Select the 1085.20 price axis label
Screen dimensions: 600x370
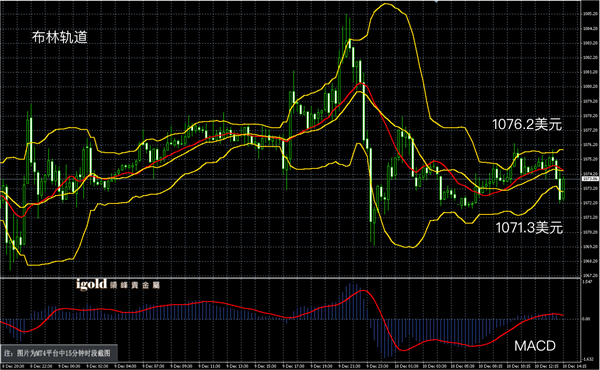590,14
